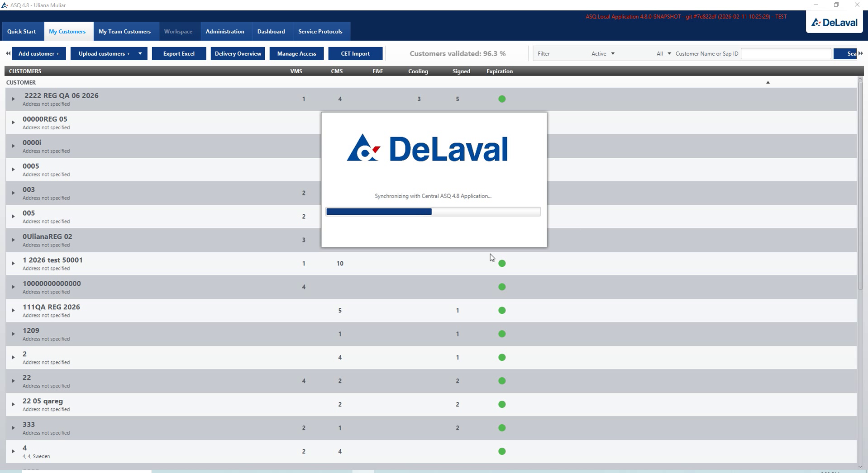Viewport: 868px width, 473px height.
Task: Click Export Excel button
Action: pos(179,54)
